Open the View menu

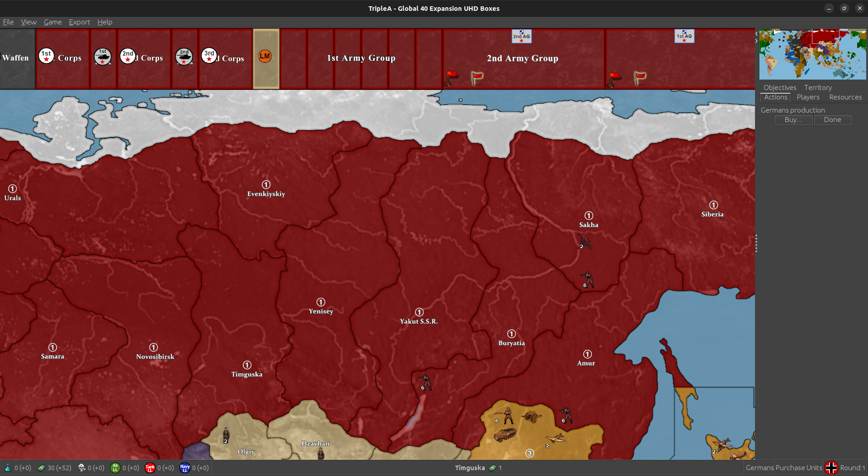[x=28, y=22]
